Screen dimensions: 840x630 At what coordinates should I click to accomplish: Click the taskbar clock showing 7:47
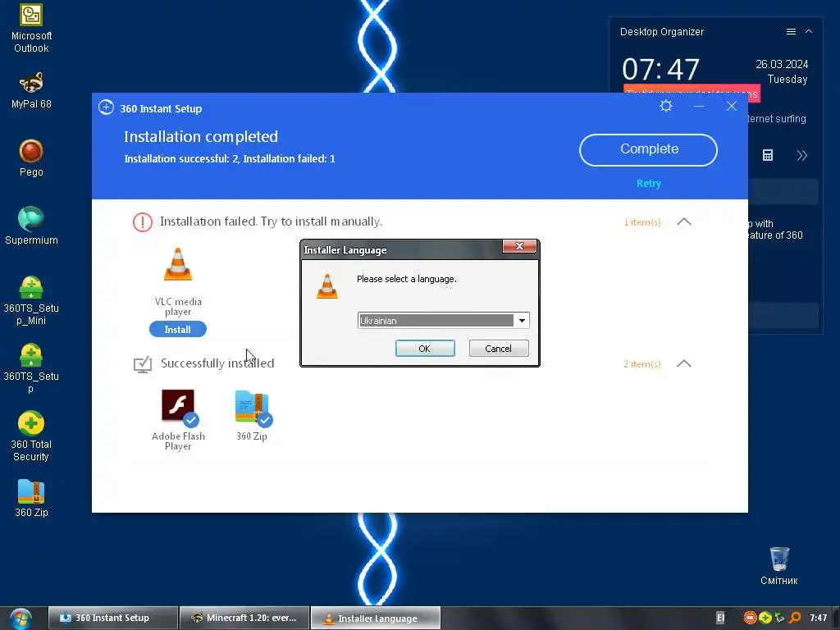pyautogui.click(x=819, y=619)
